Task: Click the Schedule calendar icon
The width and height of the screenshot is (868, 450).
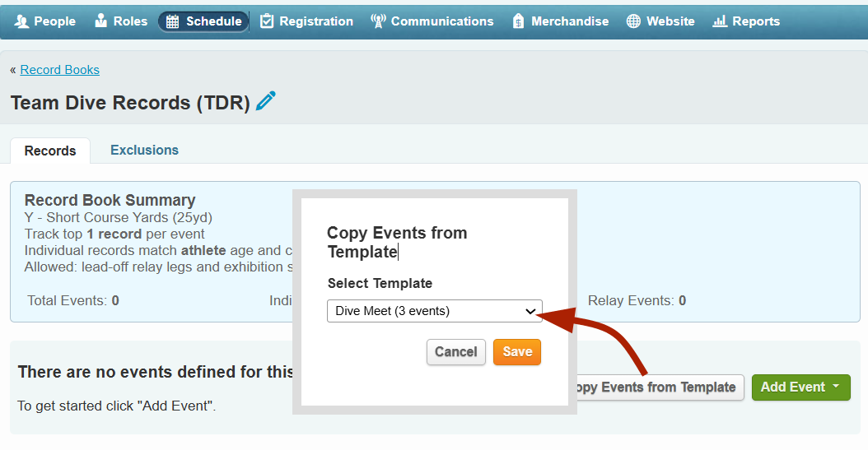Action: (173, 22)
